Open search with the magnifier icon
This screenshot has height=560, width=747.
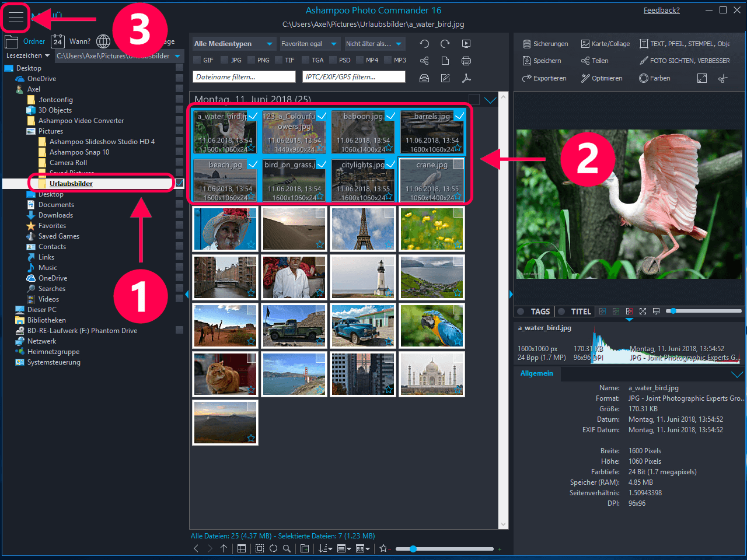pos(287,548)
